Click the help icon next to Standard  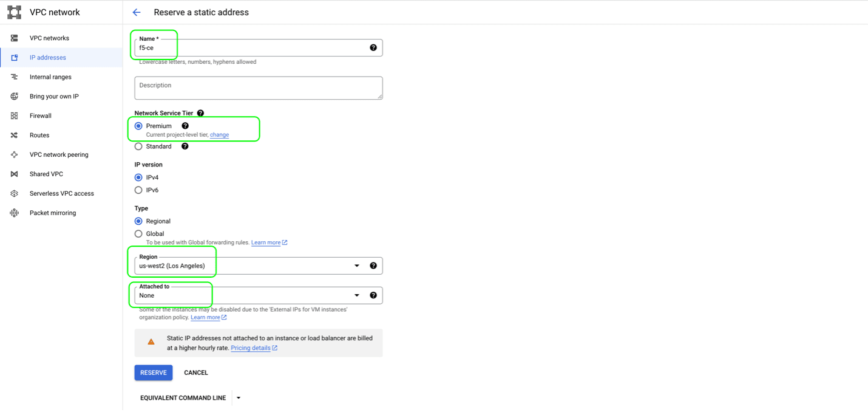[x=185, y=146]
